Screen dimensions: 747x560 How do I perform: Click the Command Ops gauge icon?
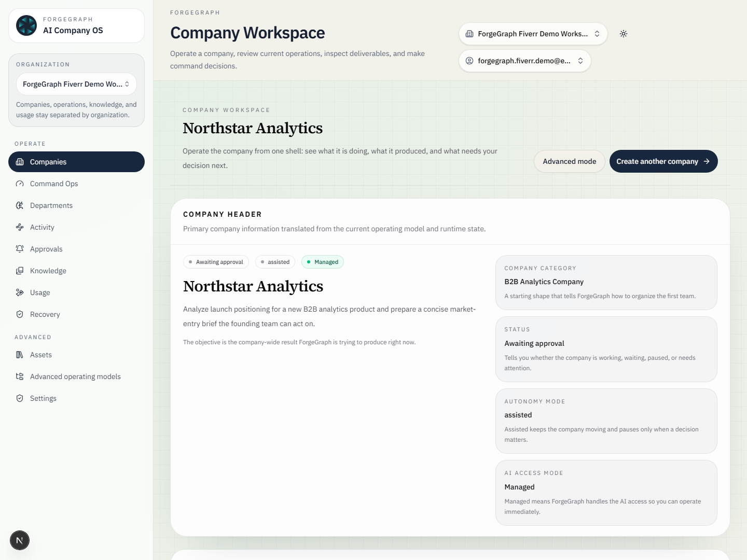[20, 184]
